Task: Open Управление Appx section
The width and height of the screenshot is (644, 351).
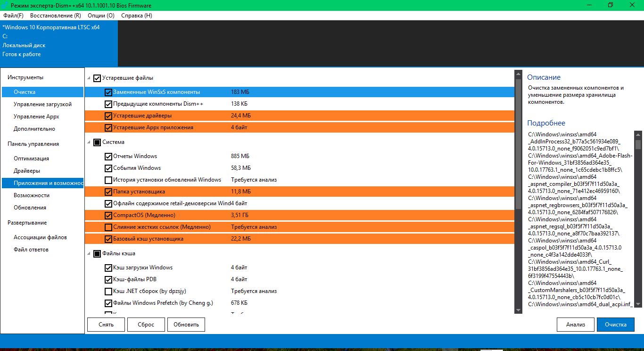Action: click(42, 117)
